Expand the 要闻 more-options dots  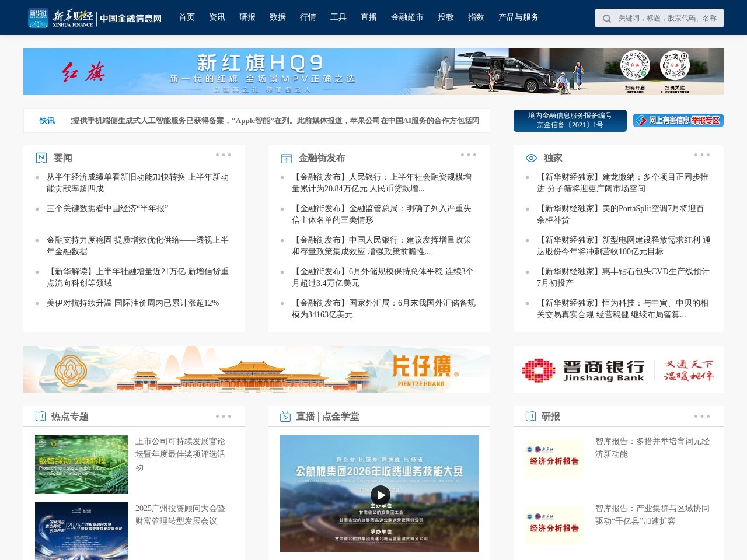(224, 155)
